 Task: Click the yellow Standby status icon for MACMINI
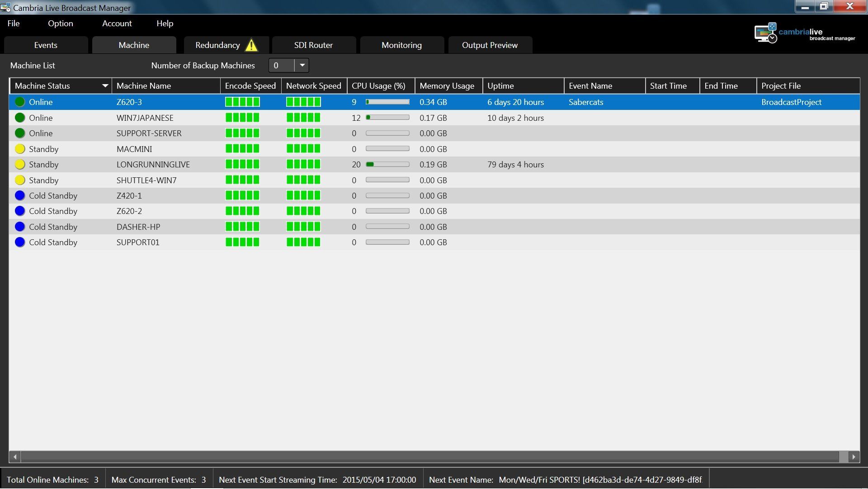[x=20, y=149]
